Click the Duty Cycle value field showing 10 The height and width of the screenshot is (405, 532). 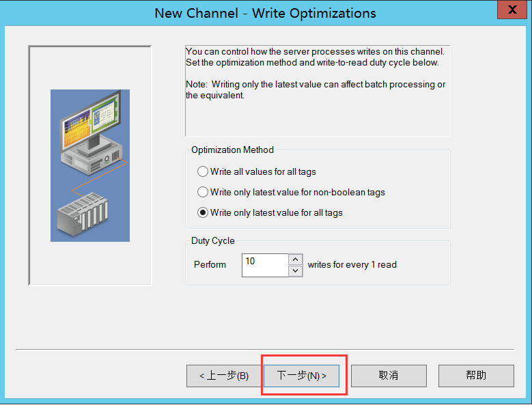pyautogui.click(x=264, y=265)
